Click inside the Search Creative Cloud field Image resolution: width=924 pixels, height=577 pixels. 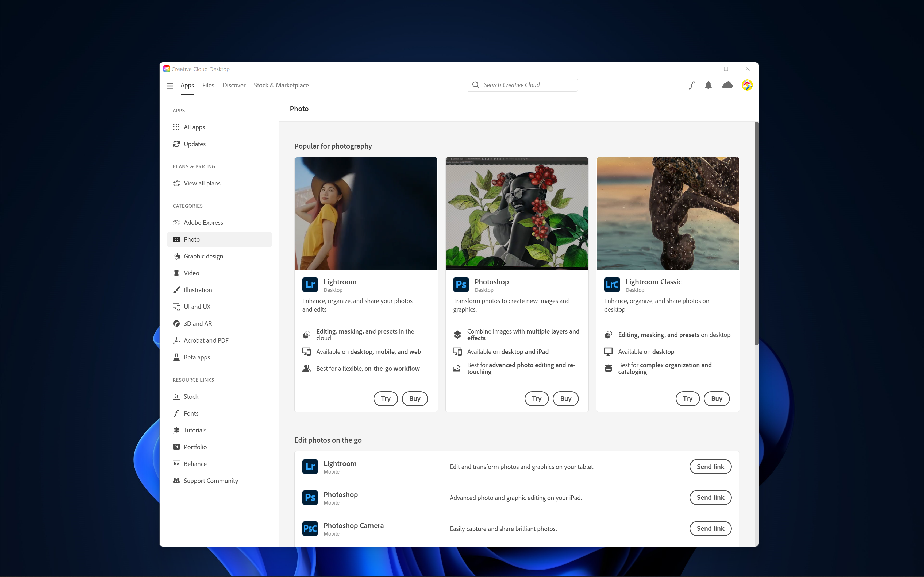[x=522, y=85]
